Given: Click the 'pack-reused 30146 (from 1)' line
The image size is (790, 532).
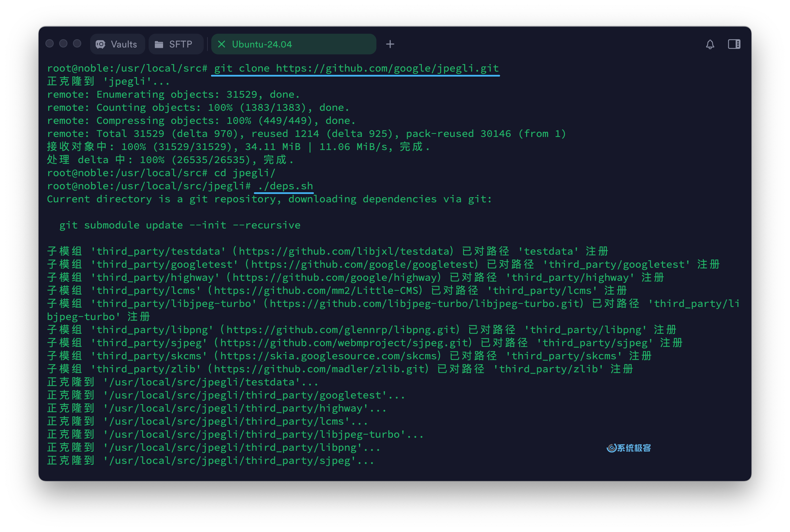Looking at the screenshot, I should (x=307, y=134).
